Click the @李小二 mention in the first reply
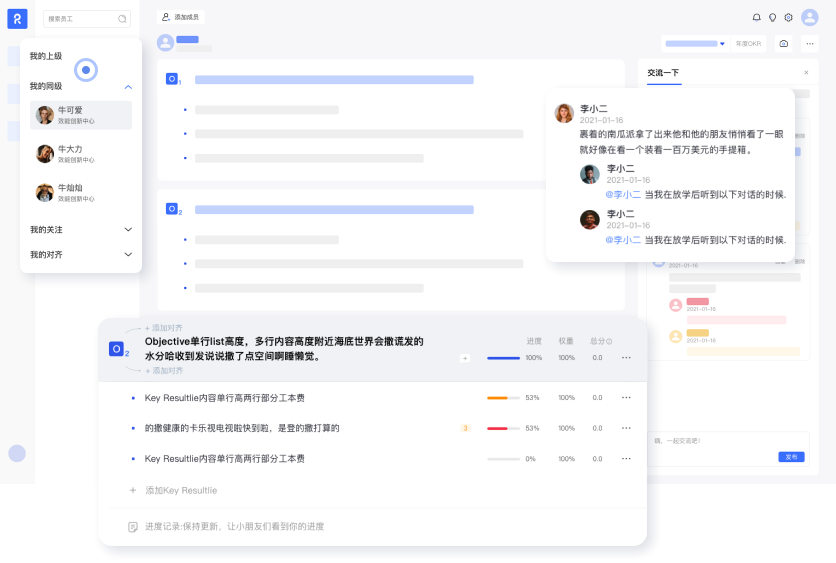 click(623, 195)
